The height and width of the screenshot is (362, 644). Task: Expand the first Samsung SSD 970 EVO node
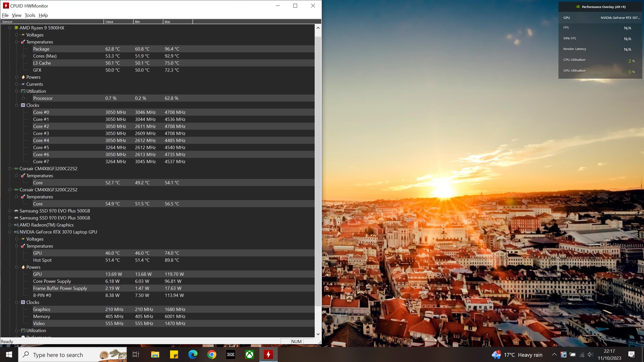tap(10, 211)
